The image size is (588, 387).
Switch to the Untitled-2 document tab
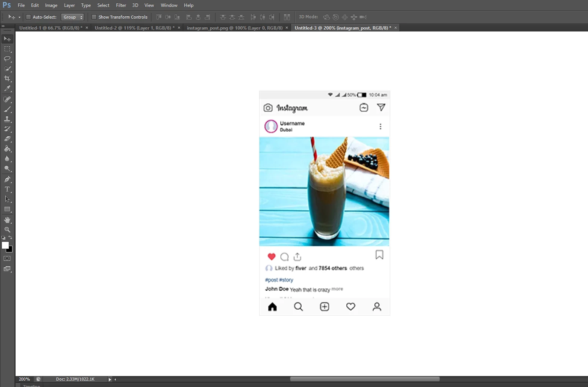135,28
